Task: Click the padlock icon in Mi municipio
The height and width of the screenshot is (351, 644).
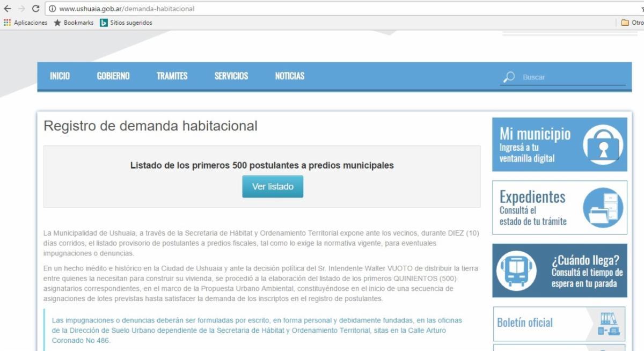Action: pyautogui.click(x=603, y=145)
